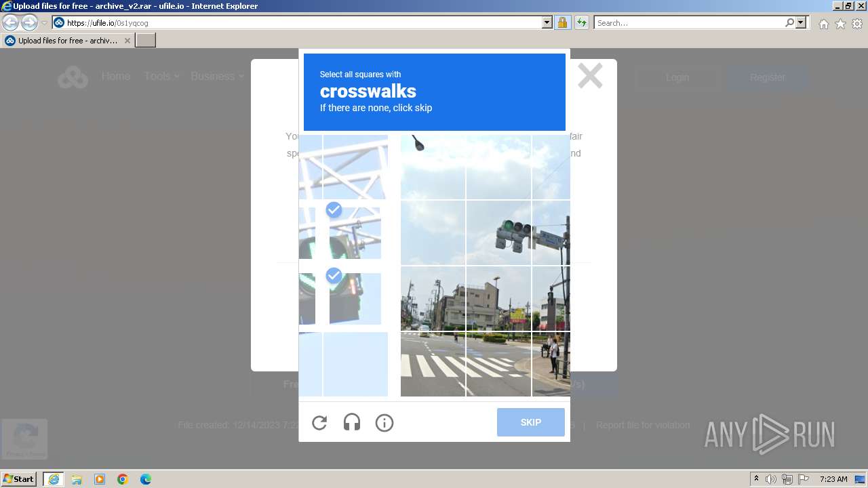Open Action Center flag icon
Screen dimensions: 868x488
(804, 479)
